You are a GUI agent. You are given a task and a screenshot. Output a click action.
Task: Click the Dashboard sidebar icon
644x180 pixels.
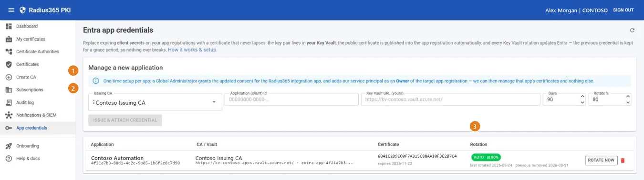[9, 26]
